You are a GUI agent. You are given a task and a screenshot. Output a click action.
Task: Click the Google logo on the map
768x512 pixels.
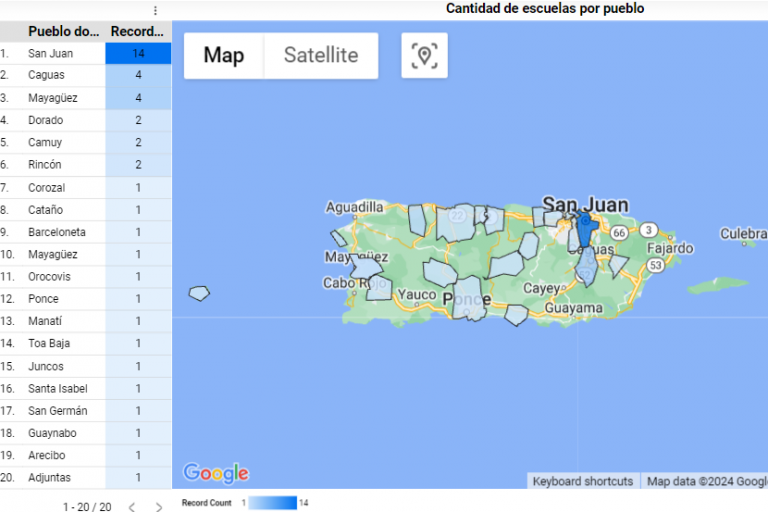(216, 473)
